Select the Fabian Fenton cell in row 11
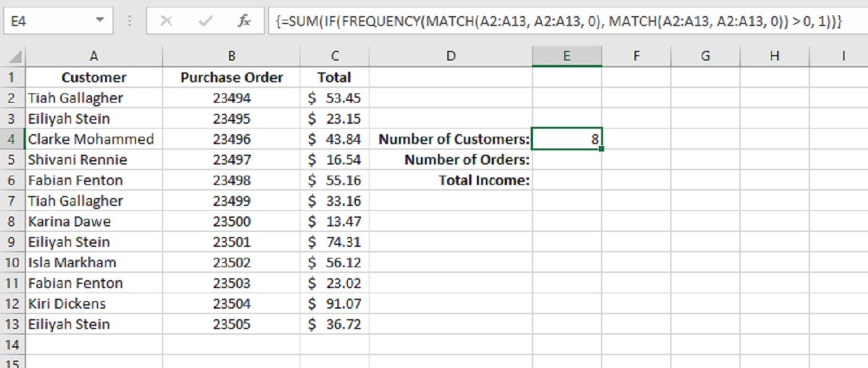 94,283
